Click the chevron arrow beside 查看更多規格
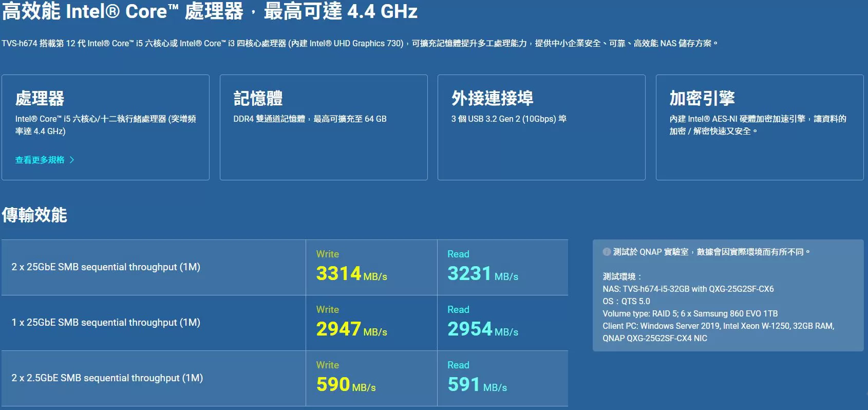This screenshot has width=868, height=410. coord(72,160)
